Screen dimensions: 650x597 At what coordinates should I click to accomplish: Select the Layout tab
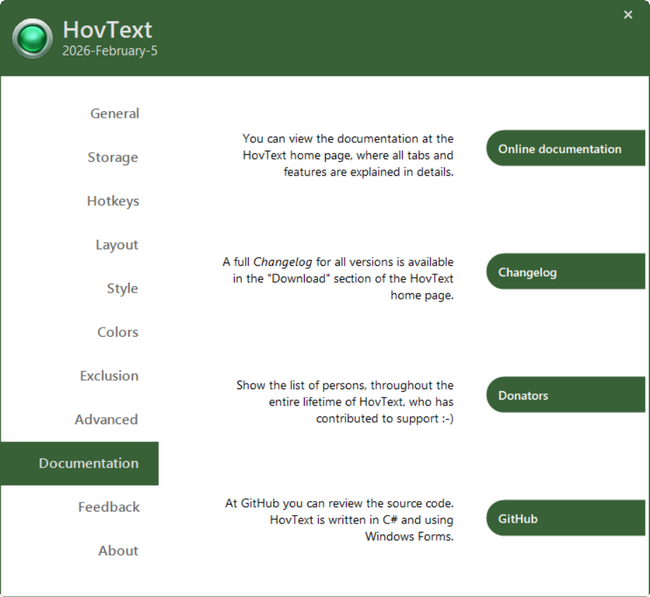click(x=116, y=245)
